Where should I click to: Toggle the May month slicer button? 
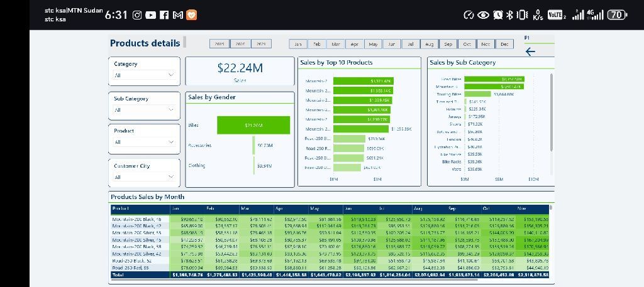pyautogui.click(x=374, y=44)
